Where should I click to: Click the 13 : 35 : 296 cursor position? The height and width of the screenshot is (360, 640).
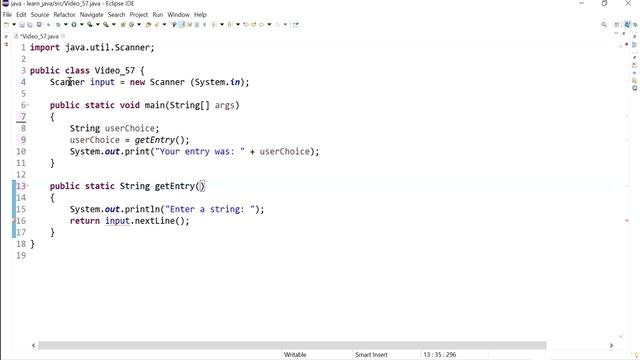(440, 355)
